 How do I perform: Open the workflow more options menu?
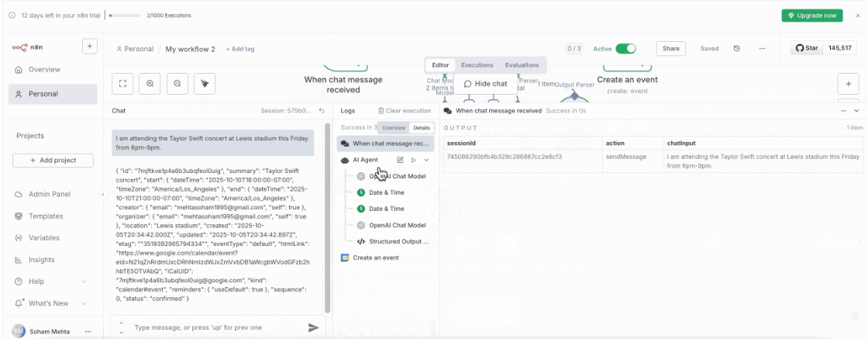[763, 49]
